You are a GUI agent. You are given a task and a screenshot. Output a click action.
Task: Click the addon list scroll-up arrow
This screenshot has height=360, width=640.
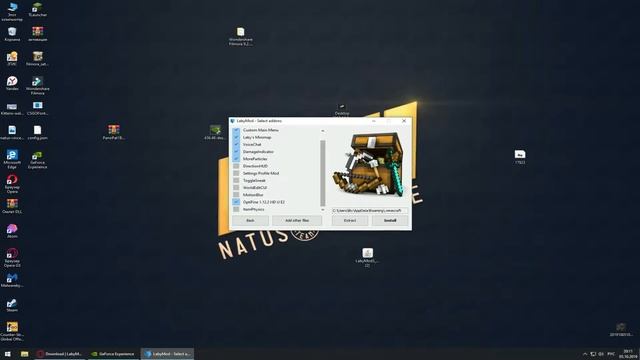323,131
